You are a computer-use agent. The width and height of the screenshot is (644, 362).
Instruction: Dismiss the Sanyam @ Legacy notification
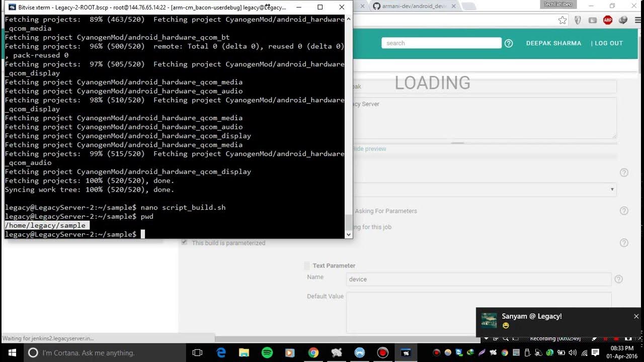click(x=636, y=316)
